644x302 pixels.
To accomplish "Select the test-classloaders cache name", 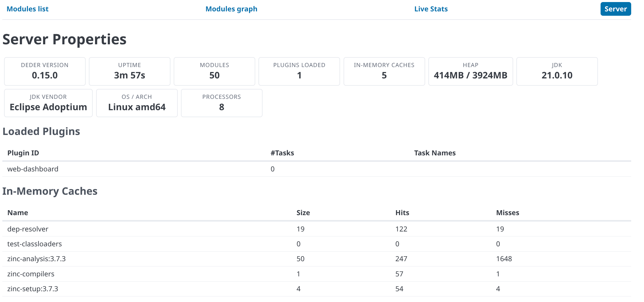I will [34, 244].
